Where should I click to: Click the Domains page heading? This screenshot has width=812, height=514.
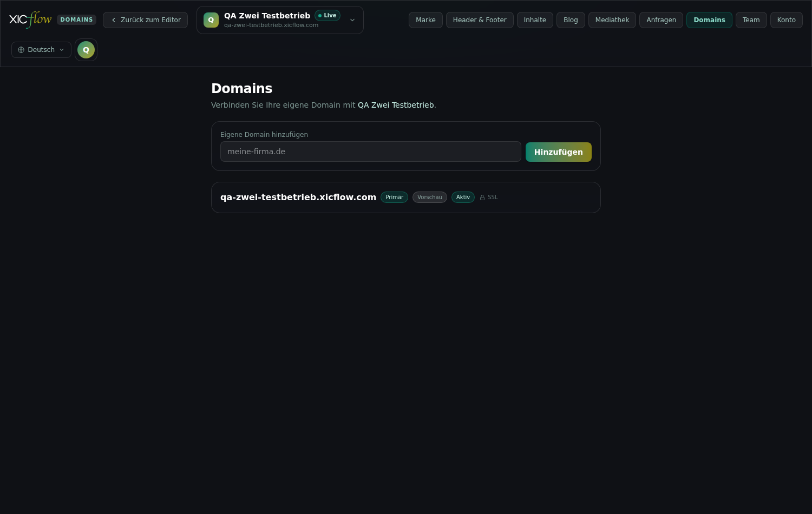pyautogui.click(x=241, y=88)
